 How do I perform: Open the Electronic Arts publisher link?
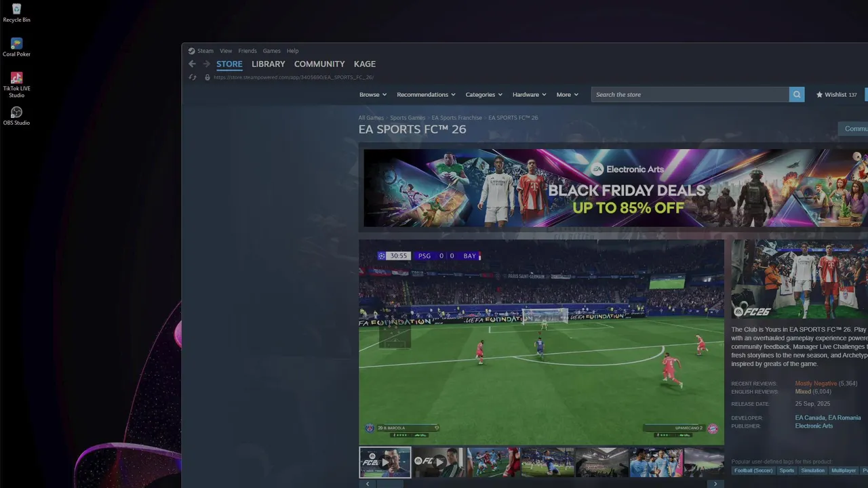(x=814, y=426)
